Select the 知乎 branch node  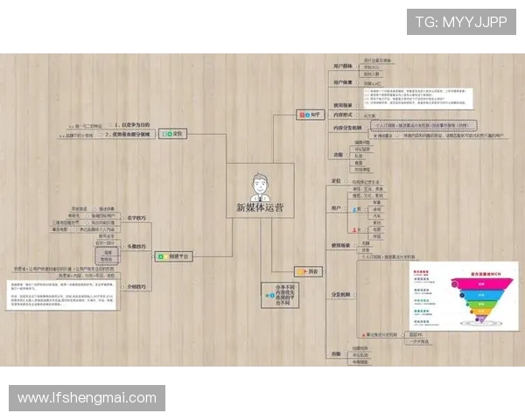coord(313,114)
